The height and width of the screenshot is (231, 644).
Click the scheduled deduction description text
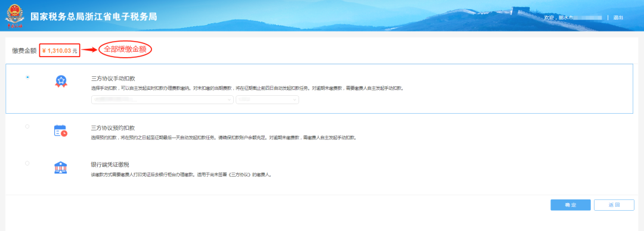pyautogui.click(x=224, y=138)
